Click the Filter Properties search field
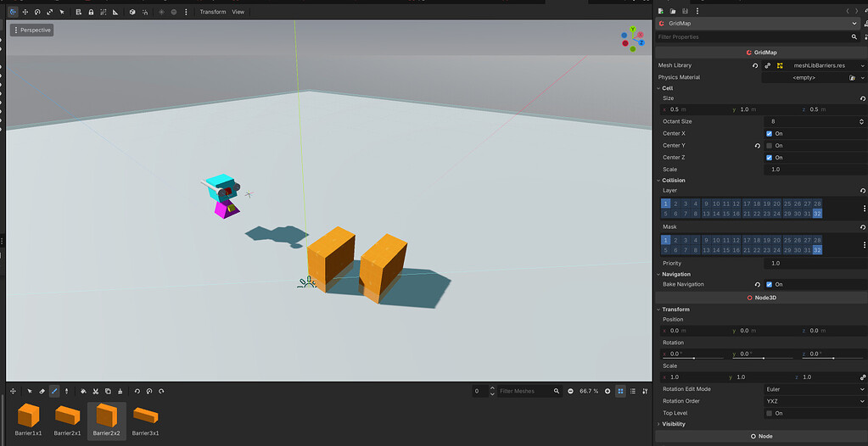868x446 pixels. [758, 36]
